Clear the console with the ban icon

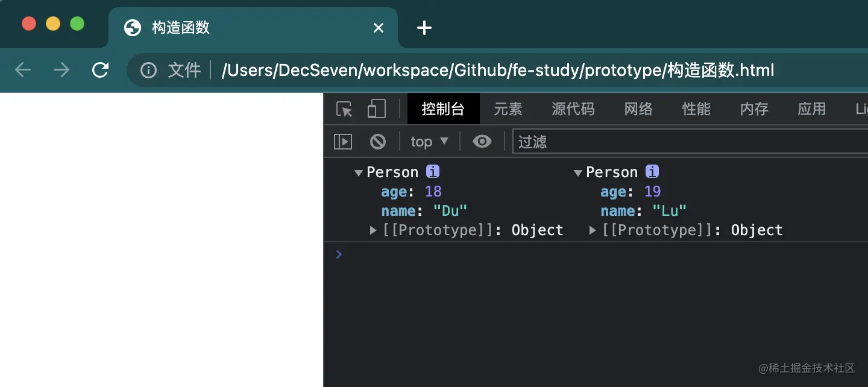378,142
